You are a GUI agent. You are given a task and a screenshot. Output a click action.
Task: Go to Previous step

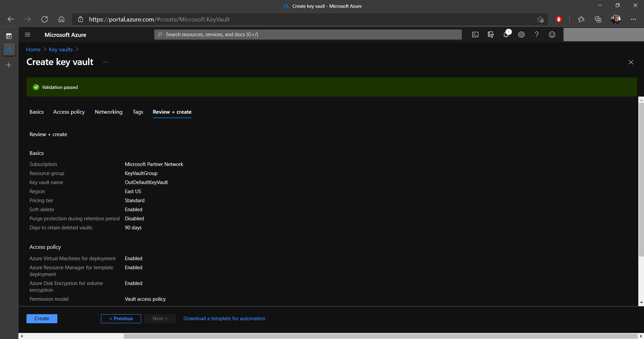point(121,319)
